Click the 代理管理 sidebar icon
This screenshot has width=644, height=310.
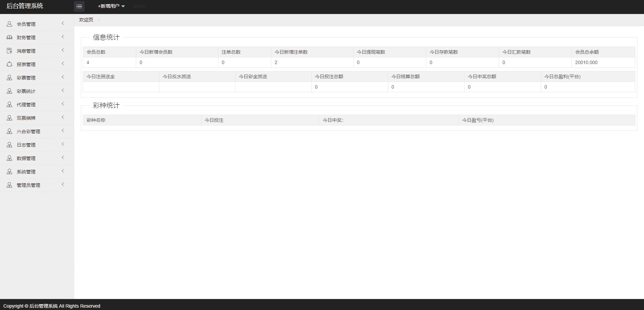pyautogui.click(x=9, y=104)
